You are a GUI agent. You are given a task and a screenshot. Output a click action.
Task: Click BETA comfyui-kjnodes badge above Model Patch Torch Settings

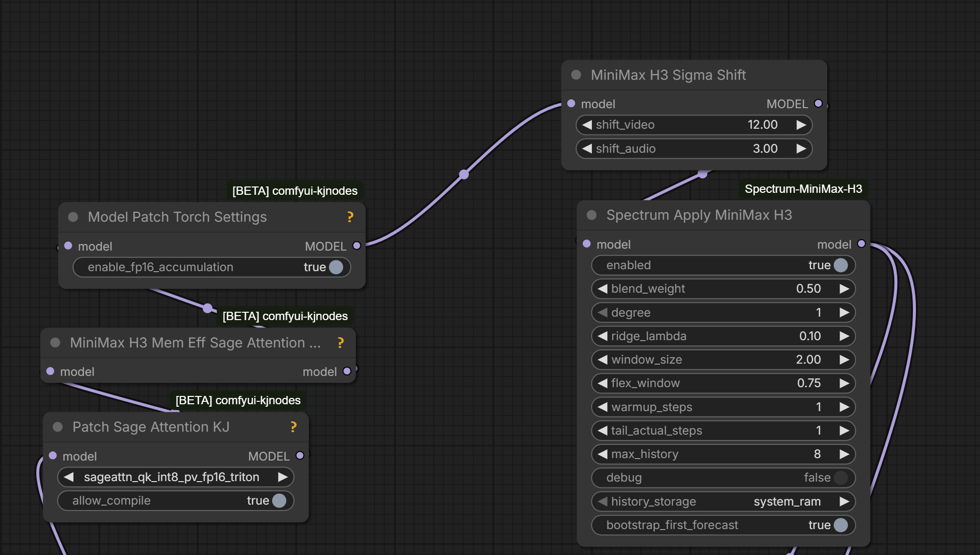pos(295,191)
